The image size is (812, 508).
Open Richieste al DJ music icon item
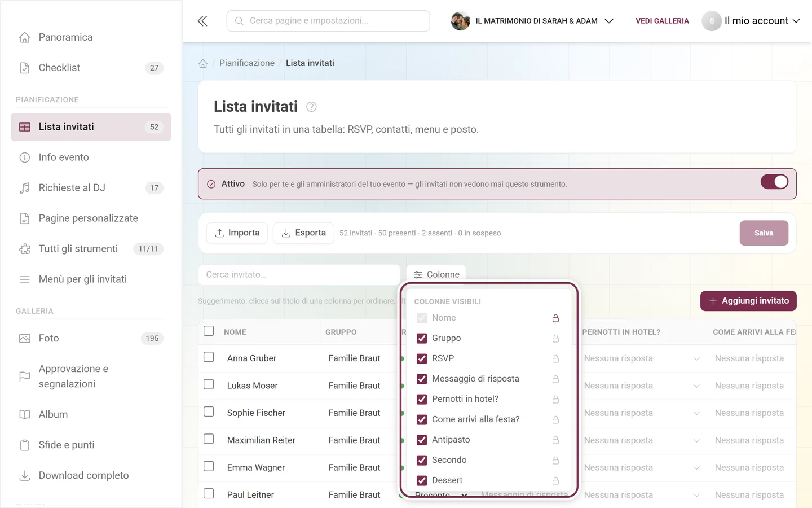point(25,188)
